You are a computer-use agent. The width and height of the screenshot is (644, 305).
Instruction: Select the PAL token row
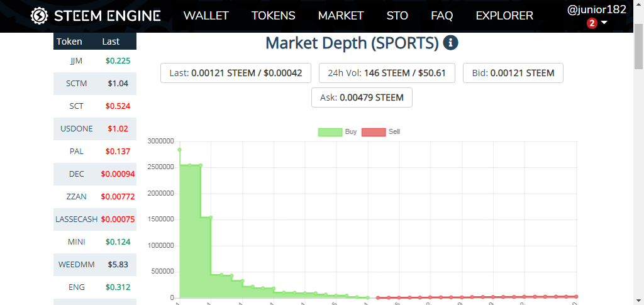click(x=95, y=152)
